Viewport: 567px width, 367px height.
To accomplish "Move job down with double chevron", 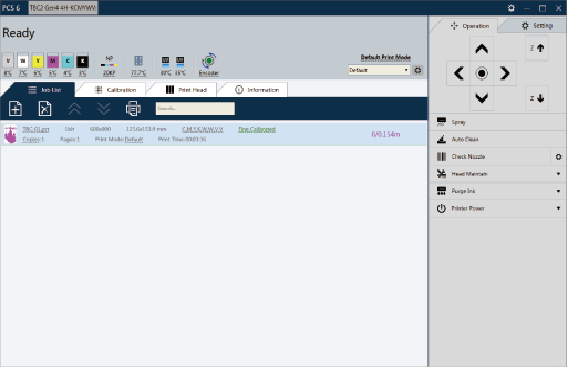I will click(x=104, y=108).
